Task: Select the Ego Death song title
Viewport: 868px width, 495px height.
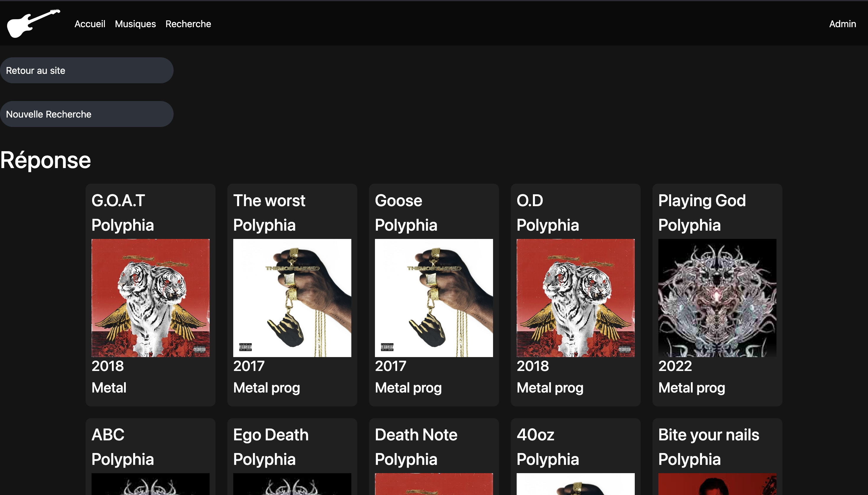Action: [271, 436]
